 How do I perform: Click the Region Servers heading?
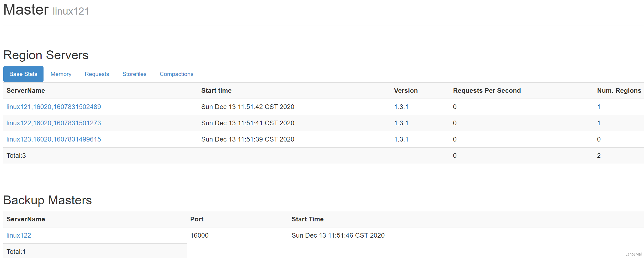coord(46,55)
